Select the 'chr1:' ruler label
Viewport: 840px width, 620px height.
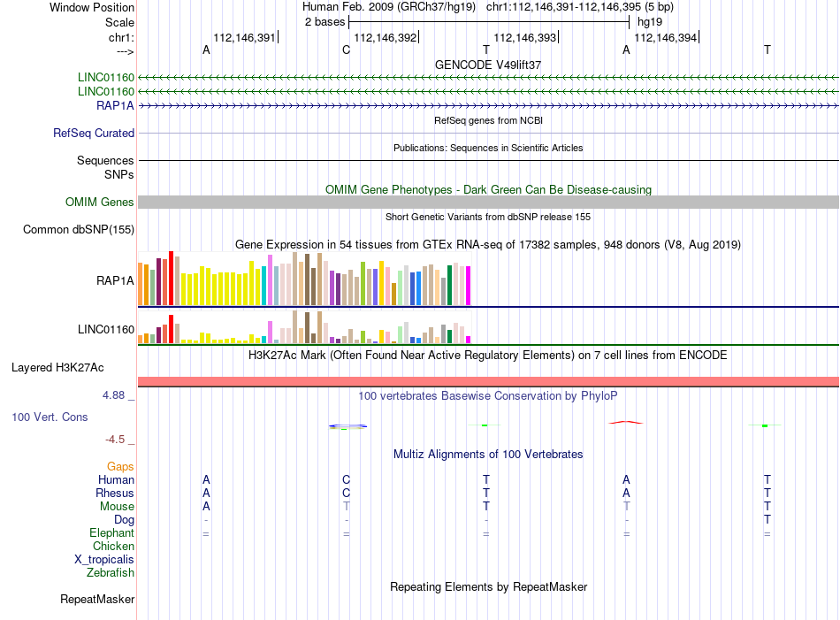click(x=121, y=37)
